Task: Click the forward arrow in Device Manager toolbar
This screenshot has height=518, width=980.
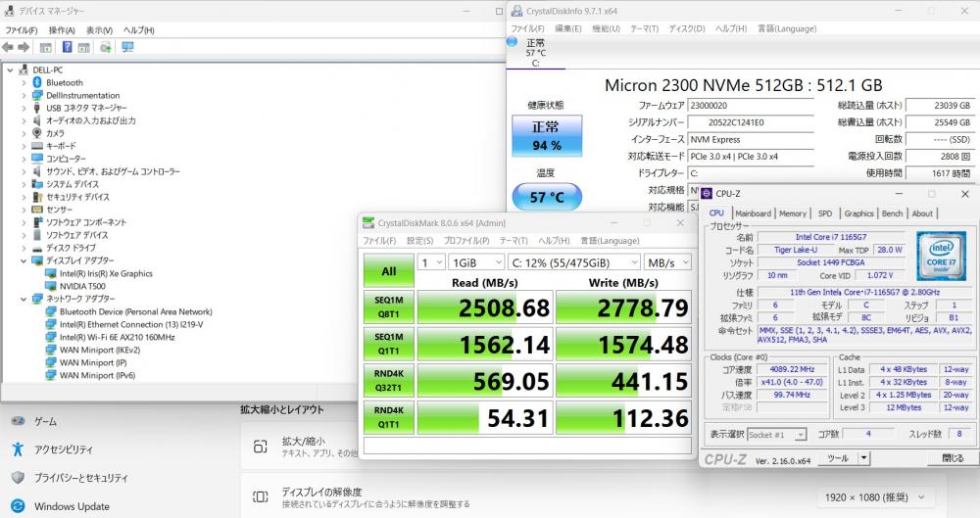Action: coord(24,47)
